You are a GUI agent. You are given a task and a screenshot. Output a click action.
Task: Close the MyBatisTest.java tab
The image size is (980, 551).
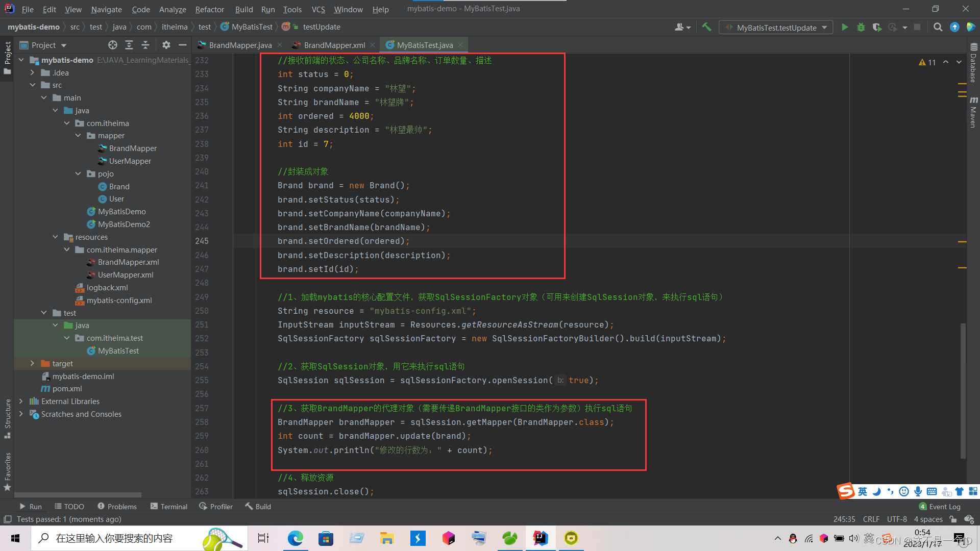[x=460, y=45]
